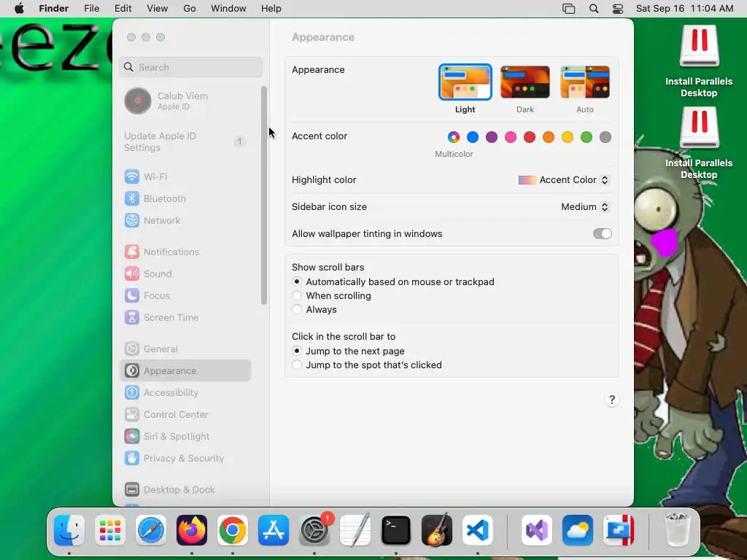Select the orange accent color

click(549, 137)
